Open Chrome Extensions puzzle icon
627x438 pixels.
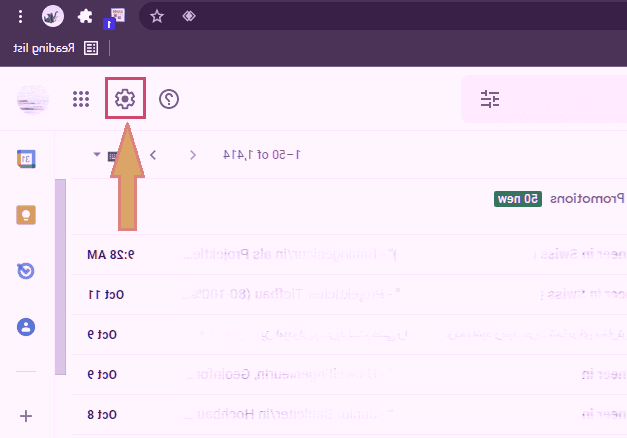click(x=85, y=16)
